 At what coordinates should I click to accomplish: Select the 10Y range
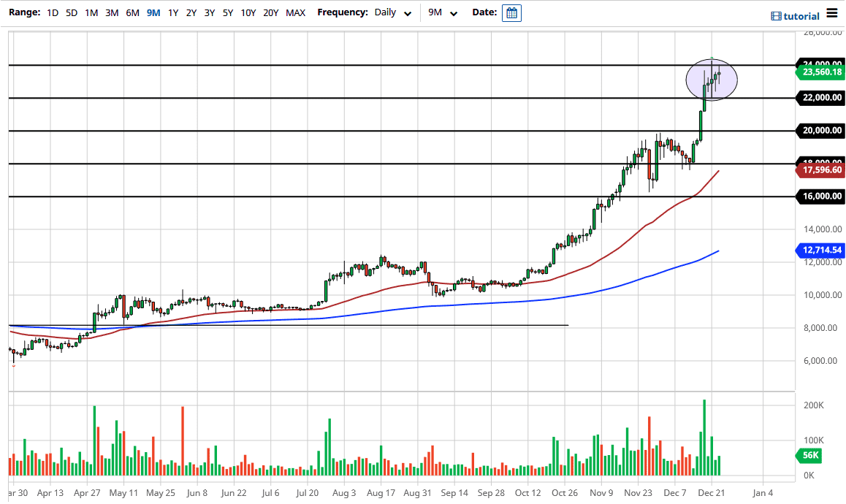click(248, 12)
